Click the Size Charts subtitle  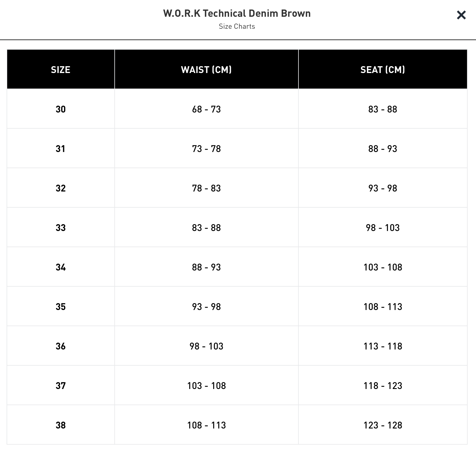pyautogui.click(x=237, y=26)
